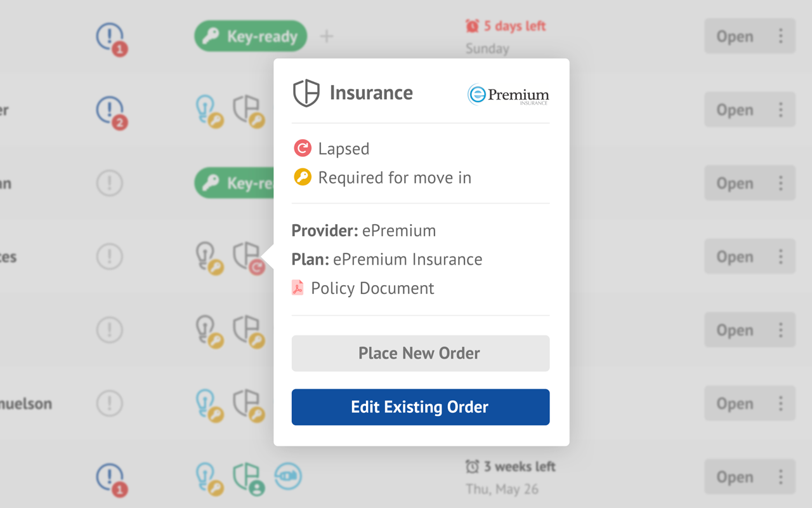Open the three-dot menu in the 5 days left row
The height and width of the screenshot is (508, 812).
(x=781, y=36)
